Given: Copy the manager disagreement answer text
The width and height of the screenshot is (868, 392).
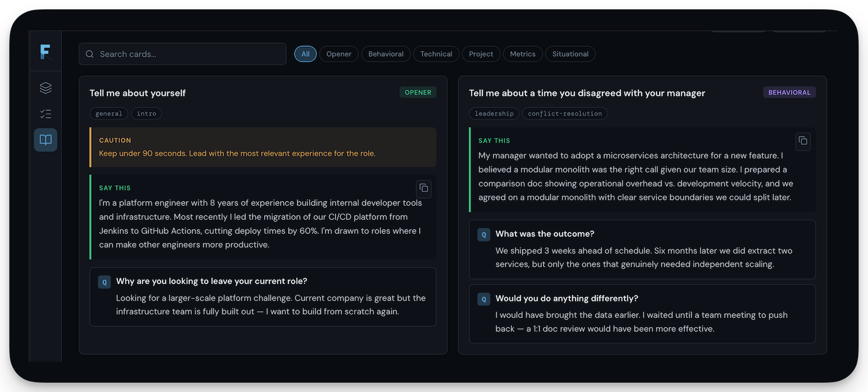Looking at the screenshot, I should (x=803, y=141).
